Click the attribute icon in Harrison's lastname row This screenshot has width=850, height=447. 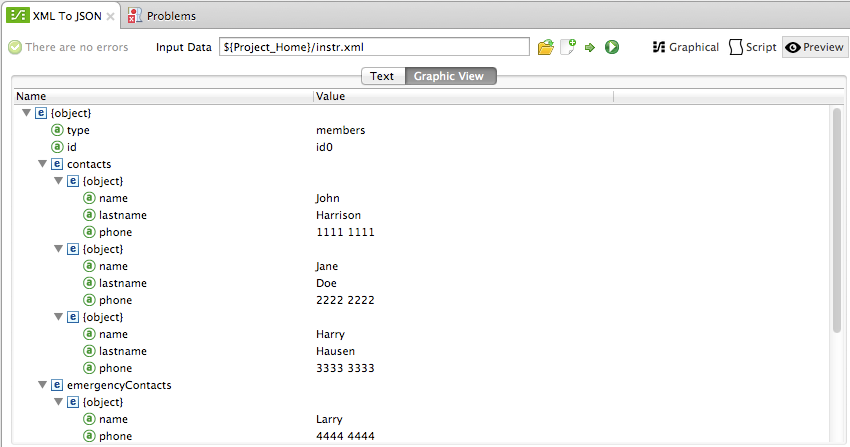(89, 215)
